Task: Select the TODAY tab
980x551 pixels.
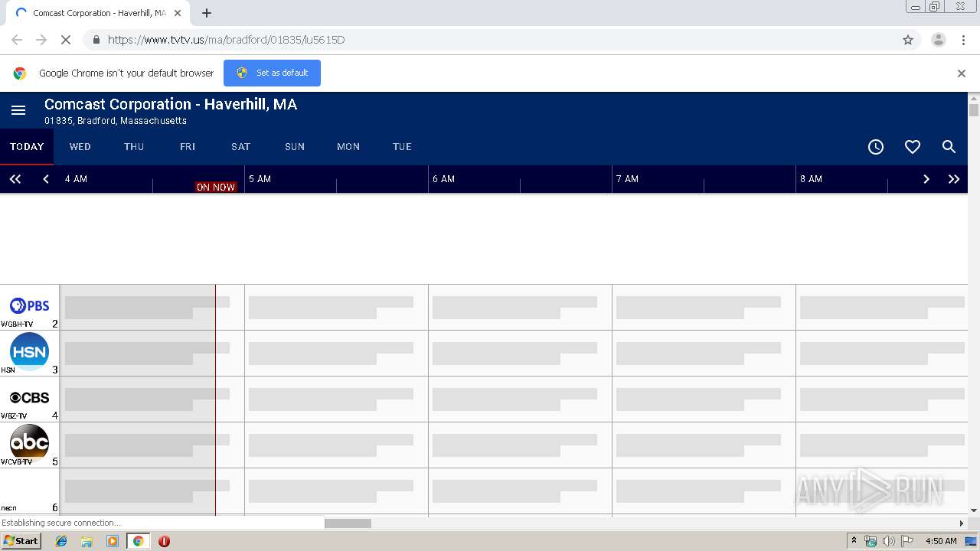Action: point(27,147)
